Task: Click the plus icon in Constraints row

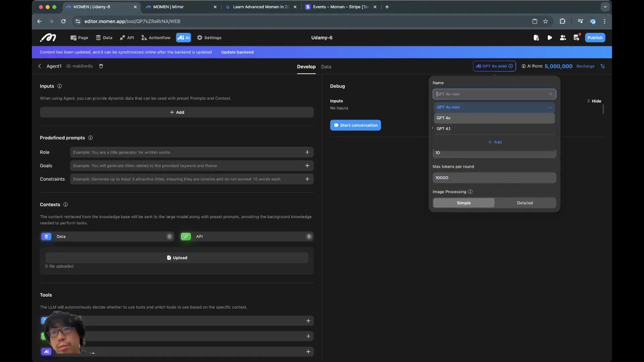Action: (307, 179)
